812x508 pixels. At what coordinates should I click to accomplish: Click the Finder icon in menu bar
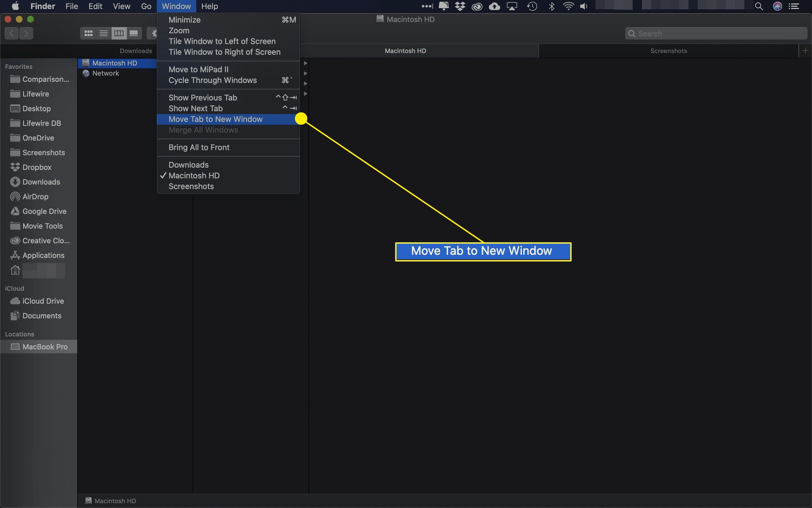coord(42,6)
